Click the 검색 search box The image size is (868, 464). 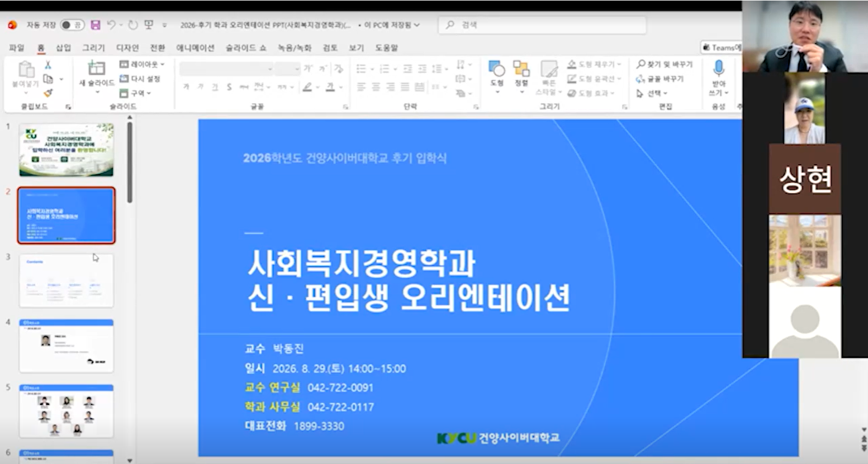tap(542, 25)
